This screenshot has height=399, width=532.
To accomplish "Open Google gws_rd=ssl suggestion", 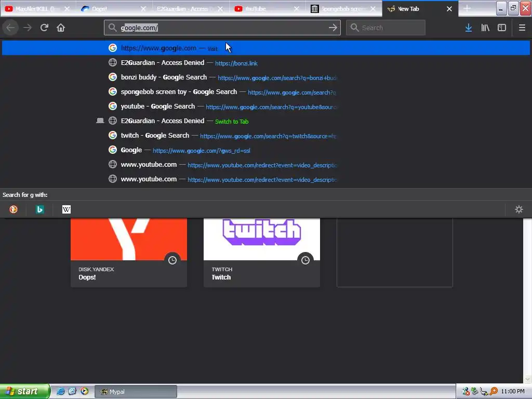I will pyautogui.click(x=266, y=150).
